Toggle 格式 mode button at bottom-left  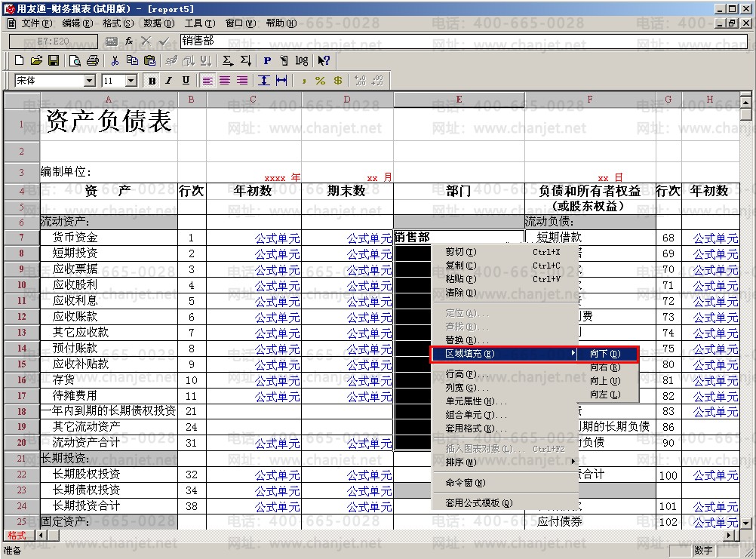[x=17, y=536]
